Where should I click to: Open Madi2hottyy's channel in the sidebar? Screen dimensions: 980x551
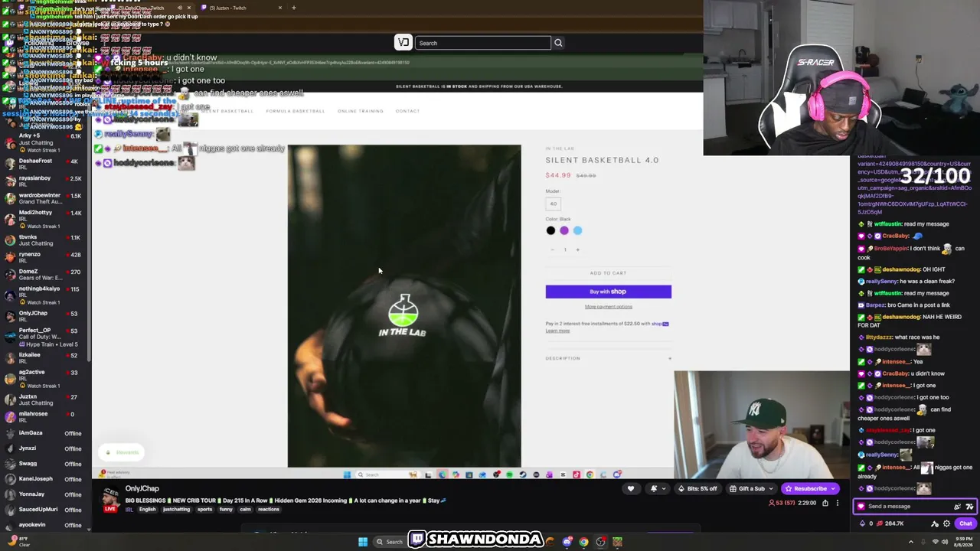(44, 219)
